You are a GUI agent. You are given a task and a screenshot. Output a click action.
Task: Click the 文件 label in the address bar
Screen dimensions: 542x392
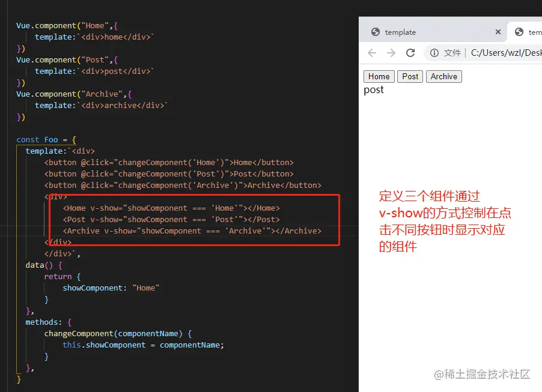tap(452, 53)
